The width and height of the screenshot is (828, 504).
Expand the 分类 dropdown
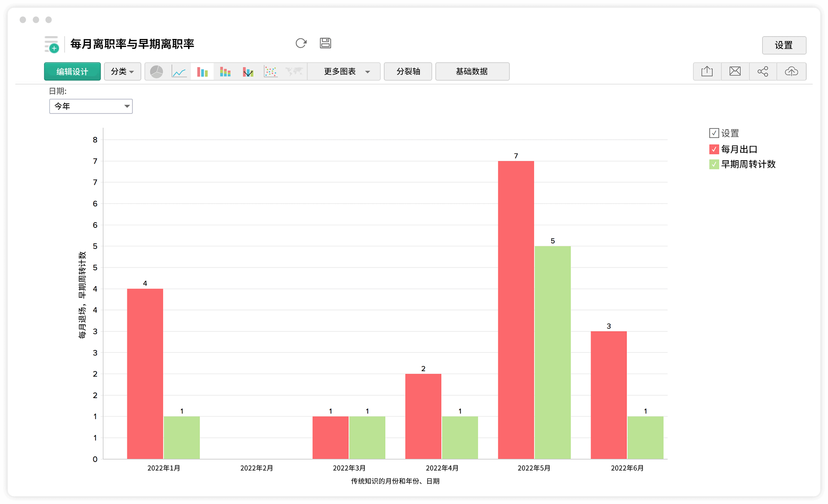pos(122,71)
